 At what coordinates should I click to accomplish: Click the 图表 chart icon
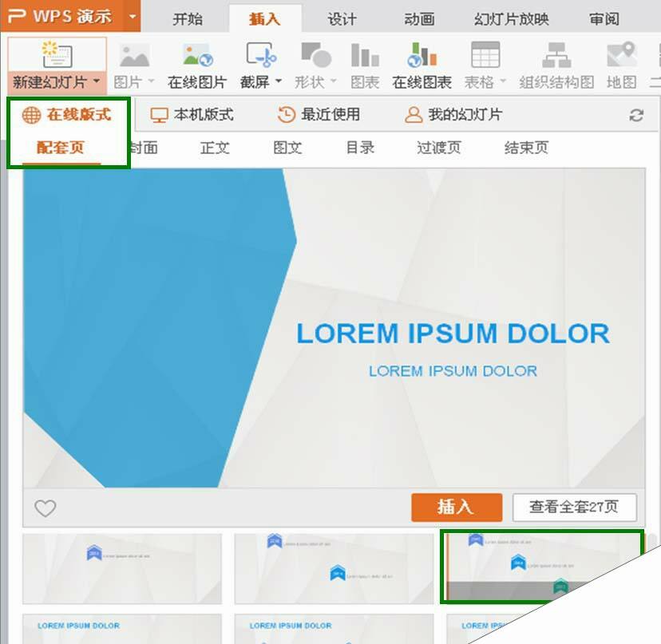[365, 55]
